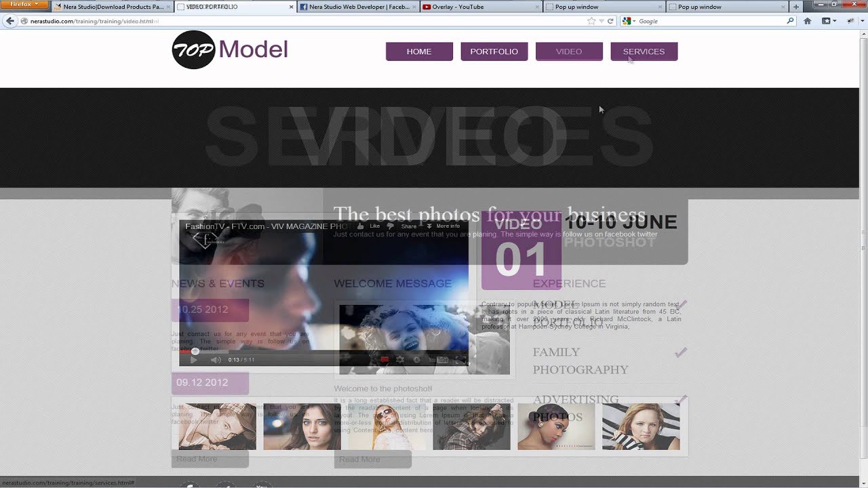Open the PORTFOLIO navigation button

coord(494,52)
